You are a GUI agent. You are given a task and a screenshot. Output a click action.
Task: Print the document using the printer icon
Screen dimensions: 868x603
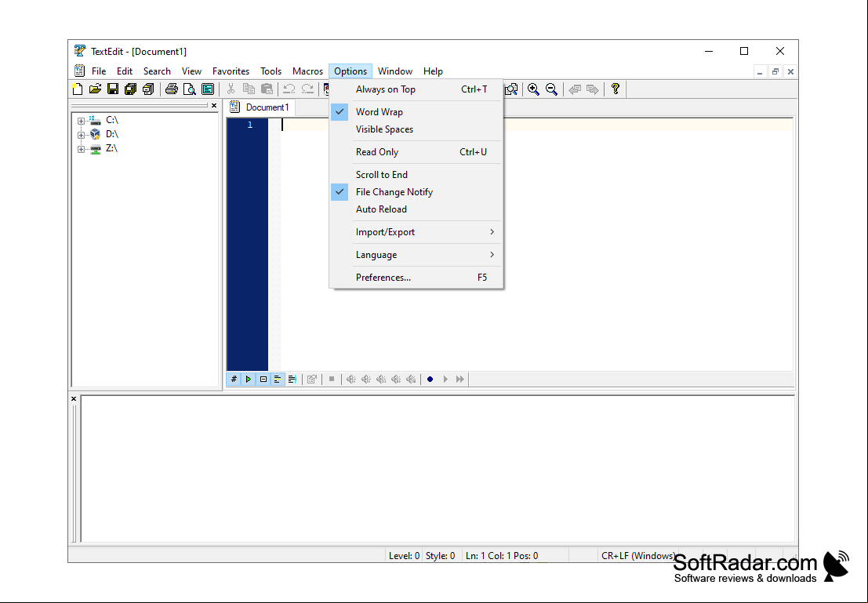[x=172, y=89]
